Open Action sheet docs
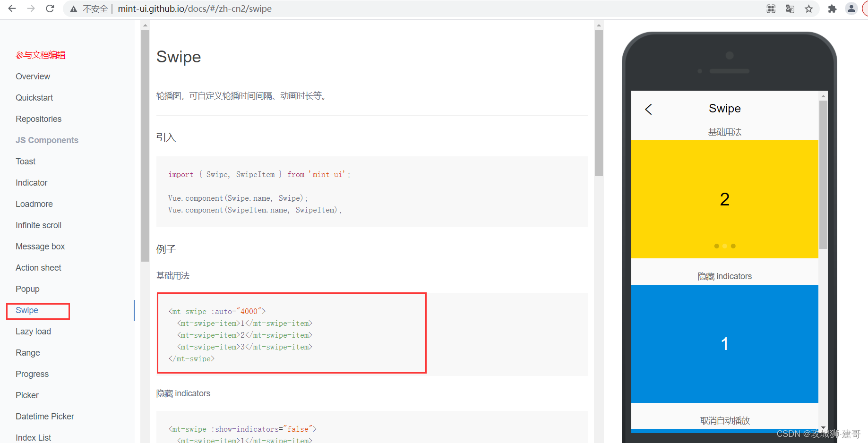 38,268
